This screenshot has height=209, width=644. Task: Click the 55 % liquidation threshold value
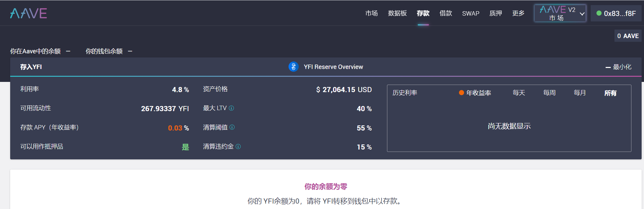pos(364,128)
